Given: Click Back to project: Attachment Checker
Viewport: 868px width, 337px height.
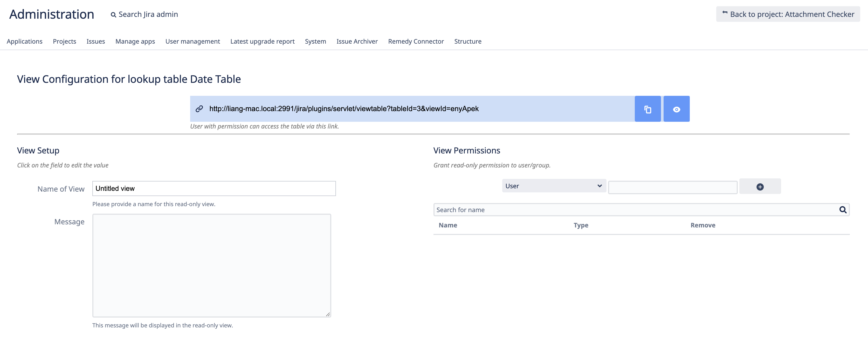Looking at the screenshot, I should tap(788, 14).
